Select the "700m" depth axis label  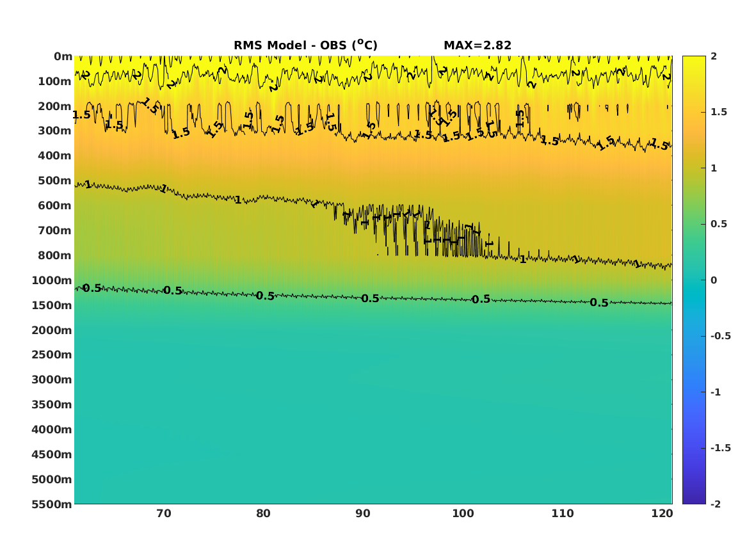(x=55, y=230)
